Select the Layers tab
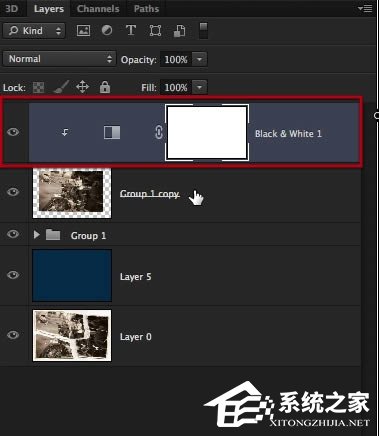This screenshot has height=436, width=379. pos(49,8)
